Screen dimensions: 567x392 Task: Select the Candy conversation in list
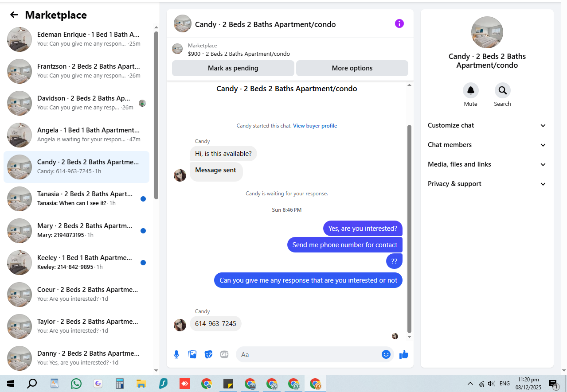(x=76, y=167)
